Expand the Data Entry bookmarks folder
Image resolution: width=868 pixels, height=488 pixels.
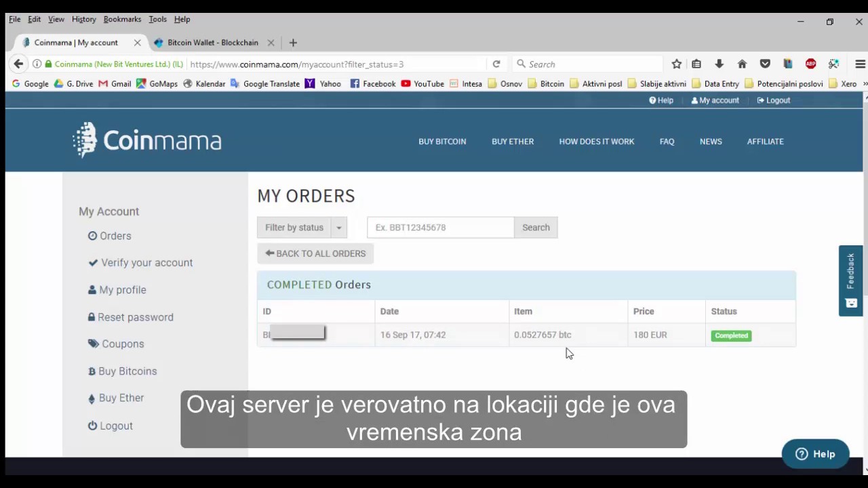(x=715, y=83)
